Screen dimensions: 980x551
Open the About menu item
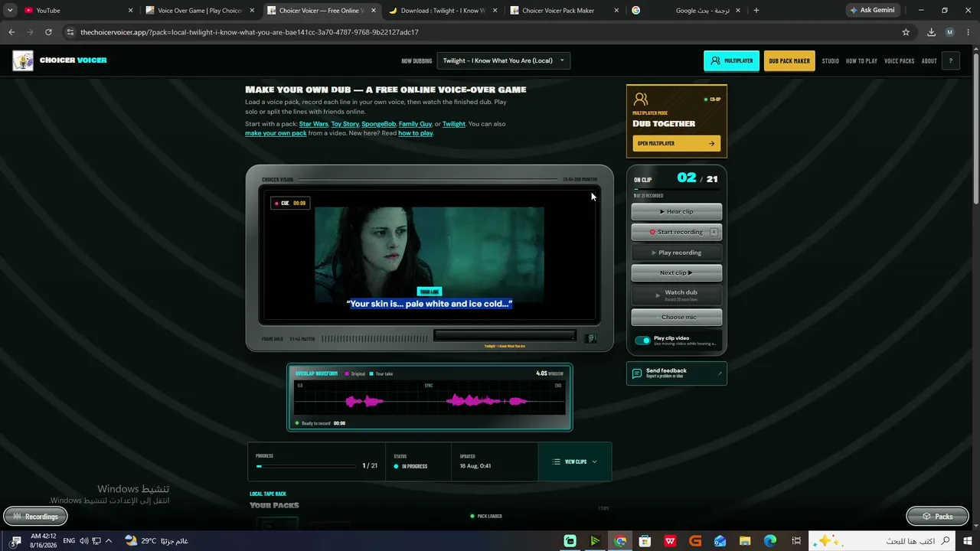pyautogui.click(x=929, y=61)
